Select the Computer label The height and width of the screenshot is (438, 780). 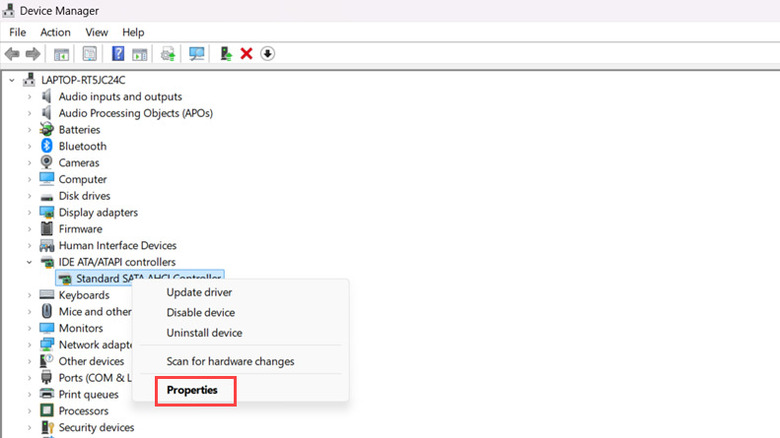83,179
